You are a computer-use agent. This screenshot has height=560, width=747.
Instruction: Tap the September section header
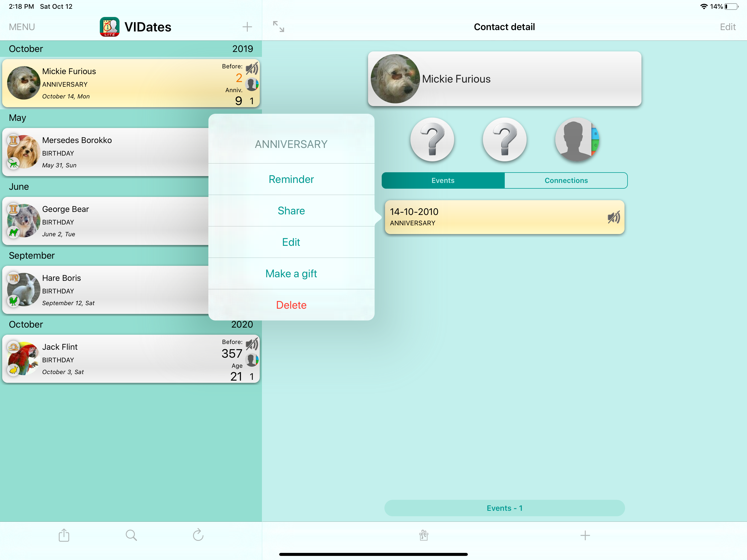click(104, 256)
